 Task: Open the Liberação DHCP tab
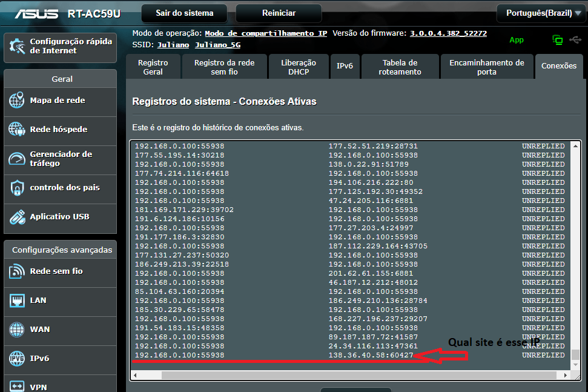pos(299,67)
